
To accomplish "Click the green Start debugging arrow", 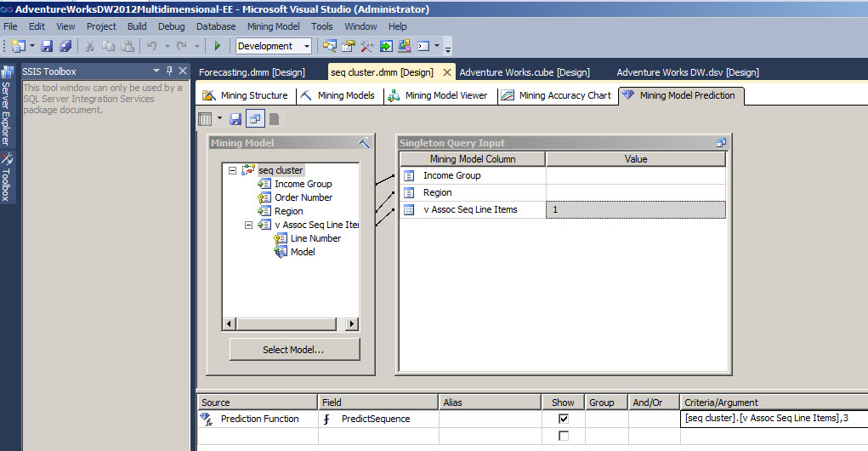I will click(x=218, y=46).
